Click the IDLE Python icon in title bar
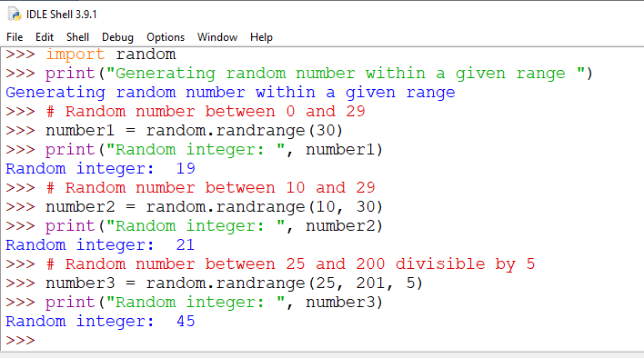 click(x=15, y=15)
